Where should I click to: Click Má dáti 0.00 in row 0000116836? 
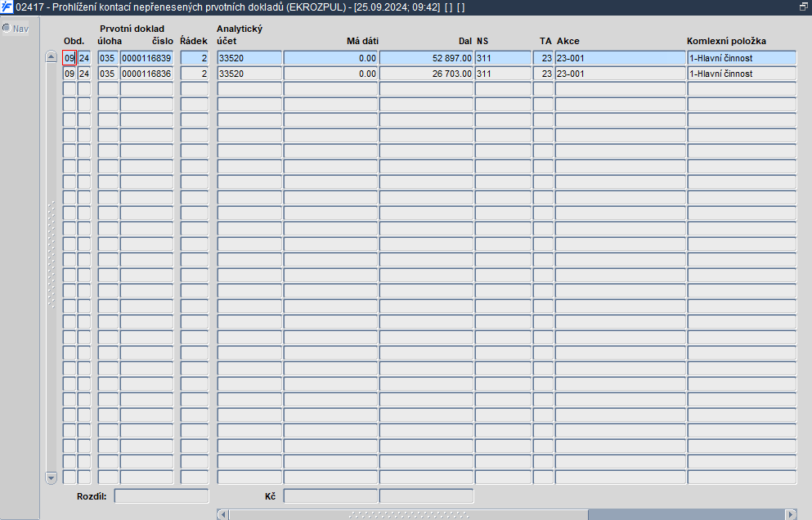pos(330,74)
